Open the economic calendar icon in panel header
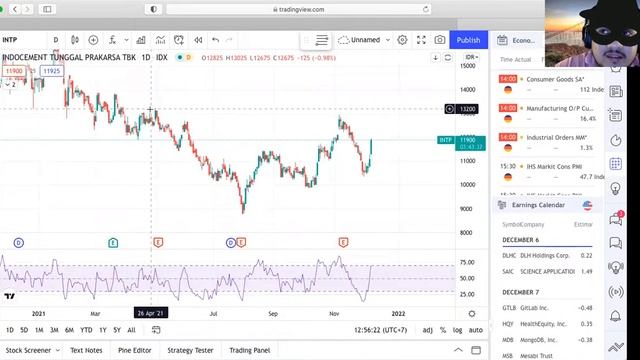Screen dimensions: 640x360 click(502, 40)
